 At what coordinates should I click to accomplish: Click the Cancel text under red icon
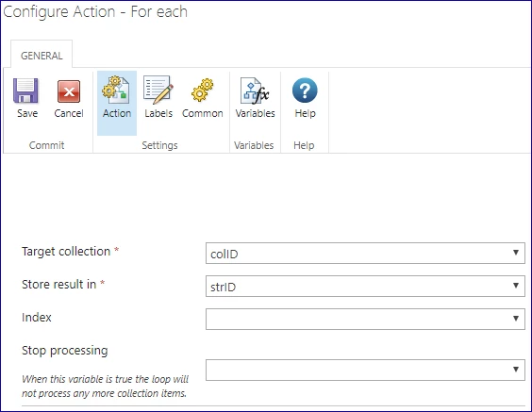pos(69,113)
